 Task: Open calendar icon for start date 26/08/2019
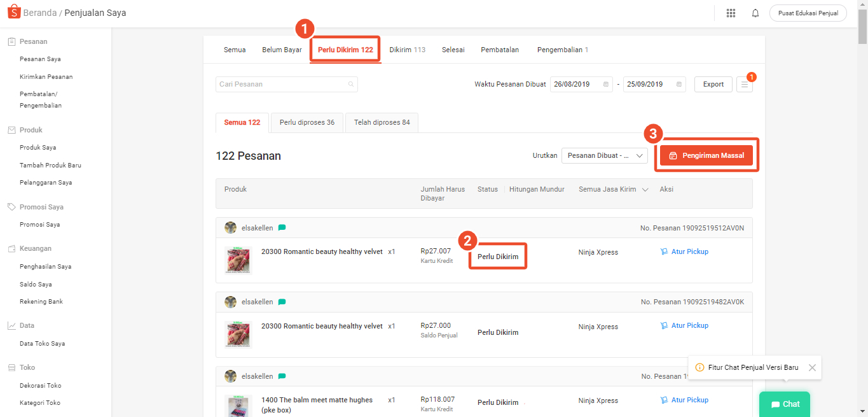tap(605, 84)
